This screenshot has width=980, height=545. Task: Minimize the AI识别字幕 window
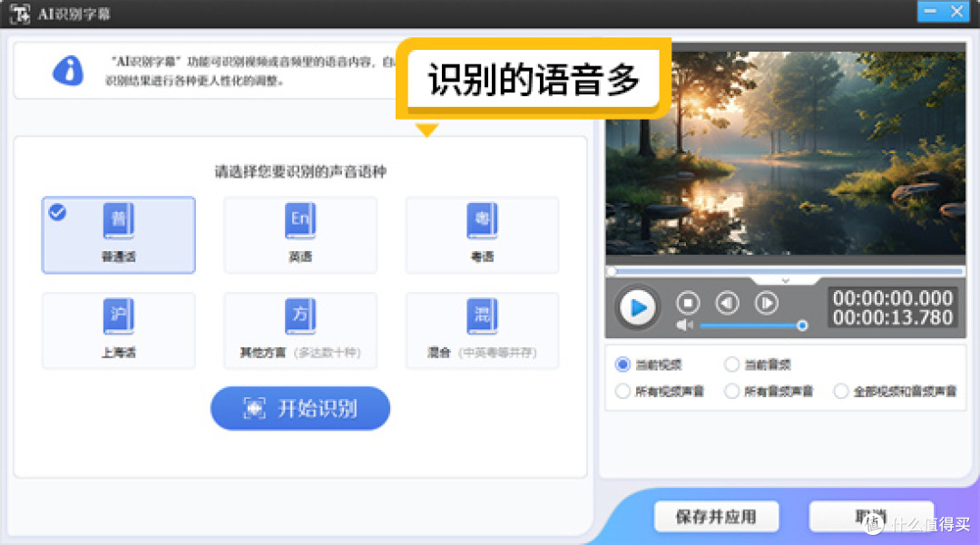pos(931,11)
